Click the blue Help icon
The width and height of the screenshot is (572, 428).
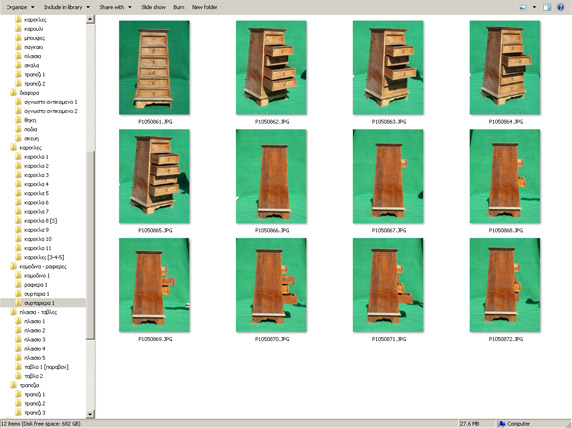(560, 7)
